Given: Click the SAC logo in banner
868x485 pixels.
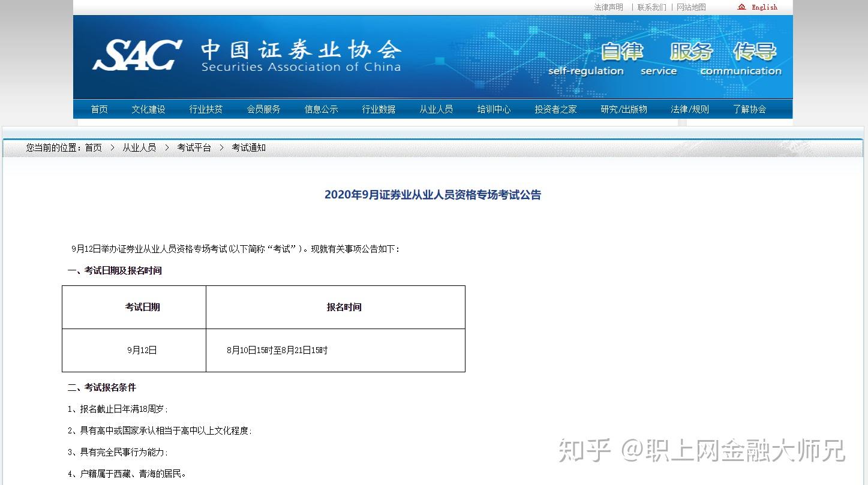Looking at the screenshot, I should pos(137,55).
